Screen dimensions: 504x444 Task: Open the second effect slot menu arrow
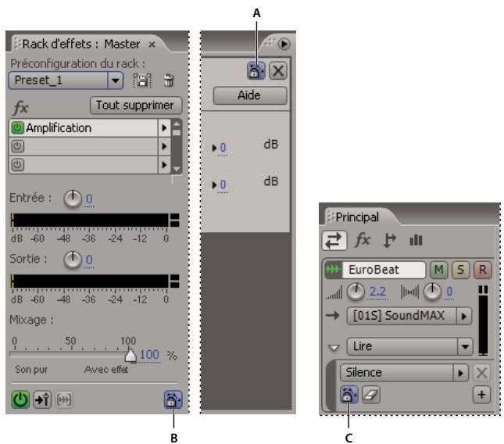pos(164,147)
